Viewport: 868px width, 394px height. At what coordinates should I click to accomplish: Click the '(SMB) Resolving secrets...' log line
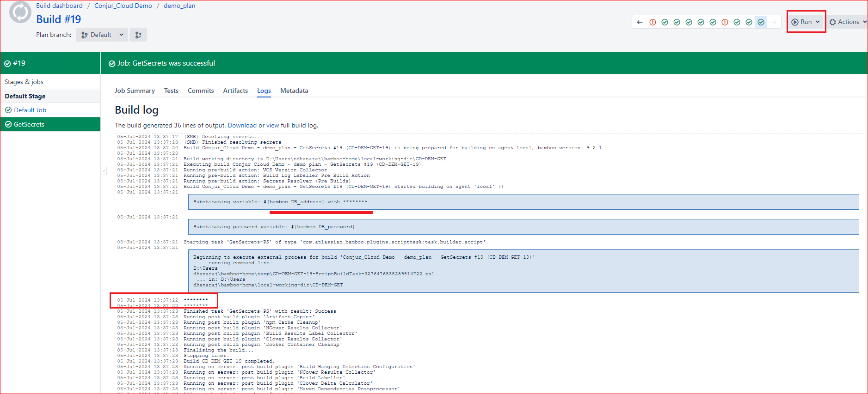pos(223,137)
